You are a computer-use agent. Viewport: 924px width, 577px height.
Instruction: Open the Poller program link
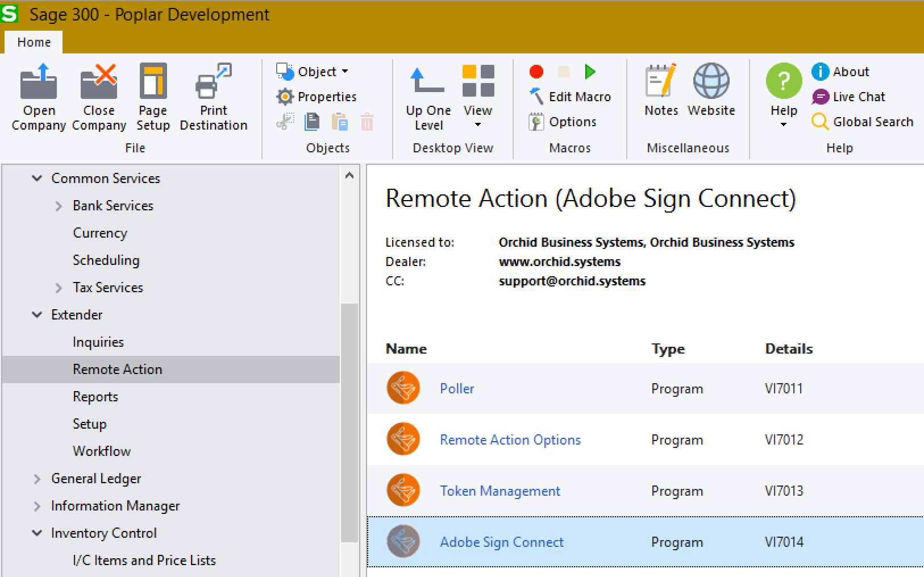click(457, 389)
